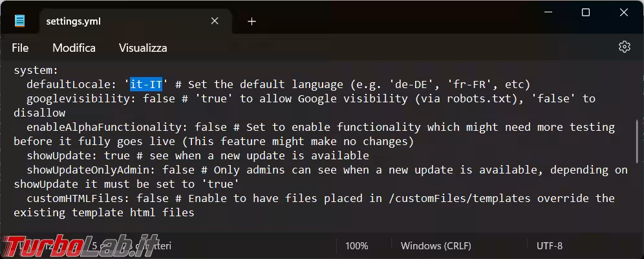Maximize the Notepad window
This screenshot has height=259, width=644.
(x=585, y=12)
